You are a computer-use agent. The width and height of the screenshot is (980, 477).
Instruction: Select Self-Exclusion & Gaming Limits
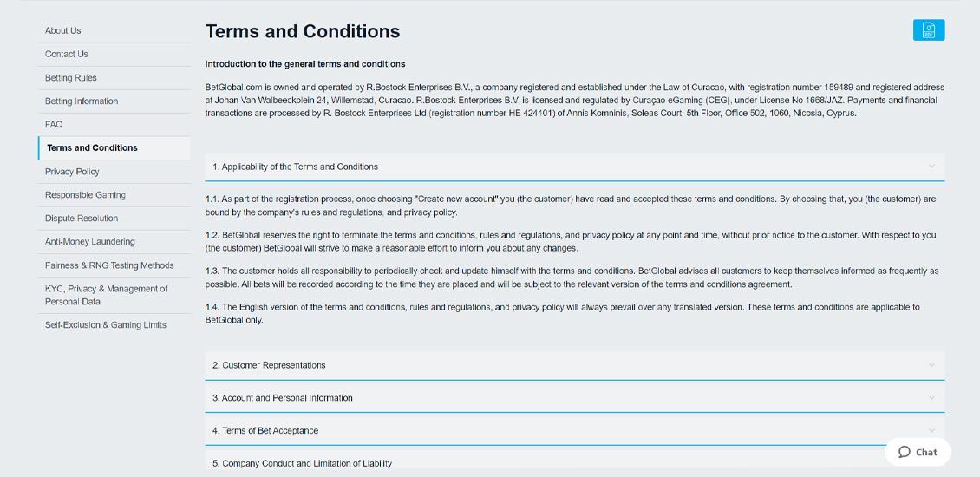click(x=106, y=325)
